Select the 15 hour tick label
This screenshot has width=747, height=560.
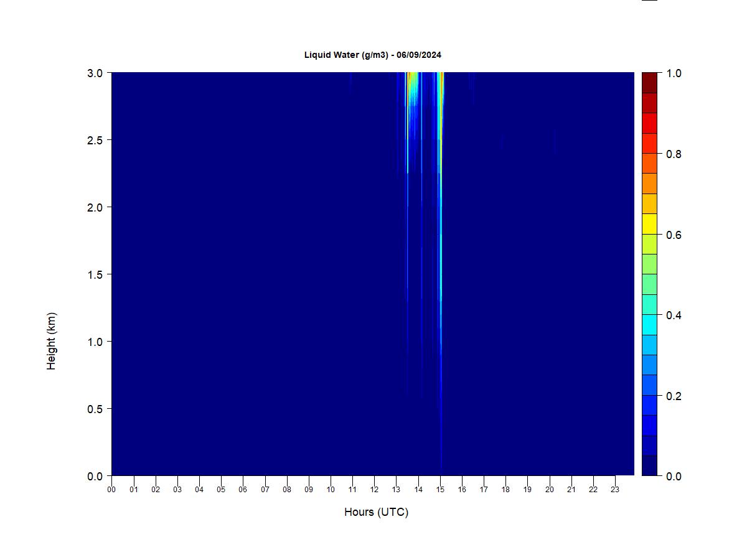click(440, 490)
